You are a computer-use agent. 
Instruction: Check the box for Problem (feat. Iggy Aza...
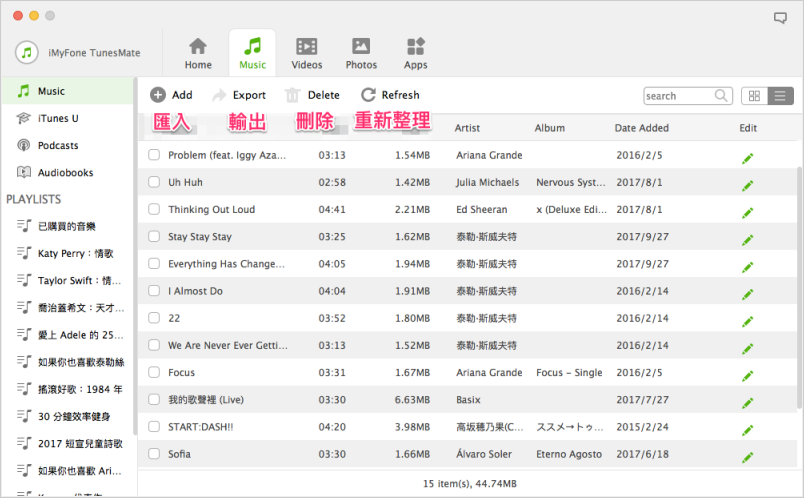point(154,155)
